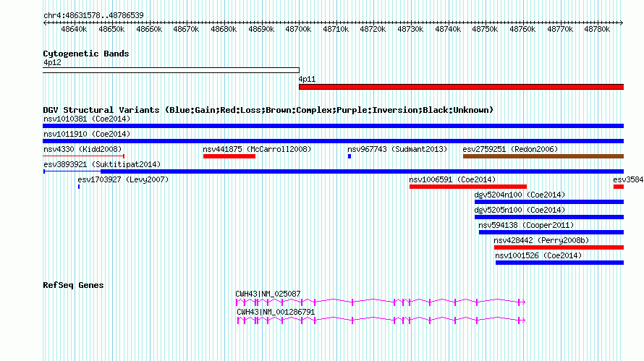This screenshot has width=644, height=361.
Task: Click the 48730k ruler tick label
Action: [410, 29]
